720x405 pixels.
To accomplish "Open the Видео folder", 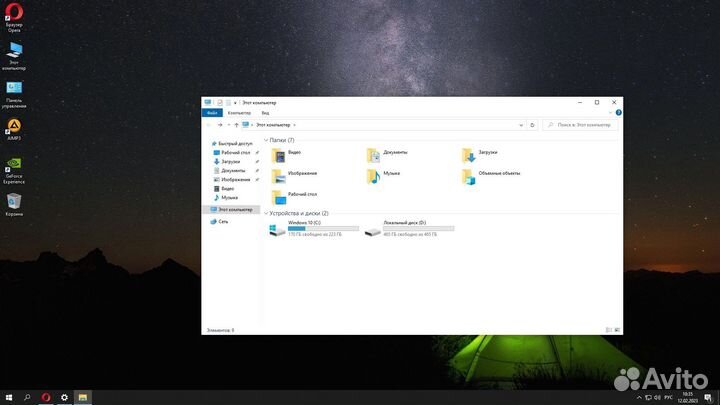I will [x=287, y=155].
